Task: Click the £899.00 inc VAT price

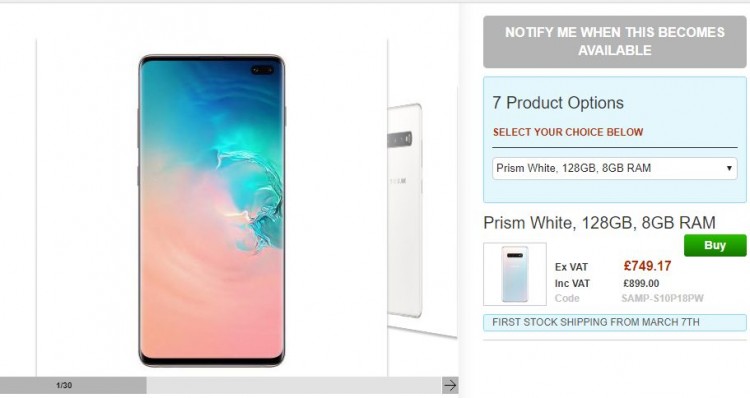Action: click(x=641, y=283)
